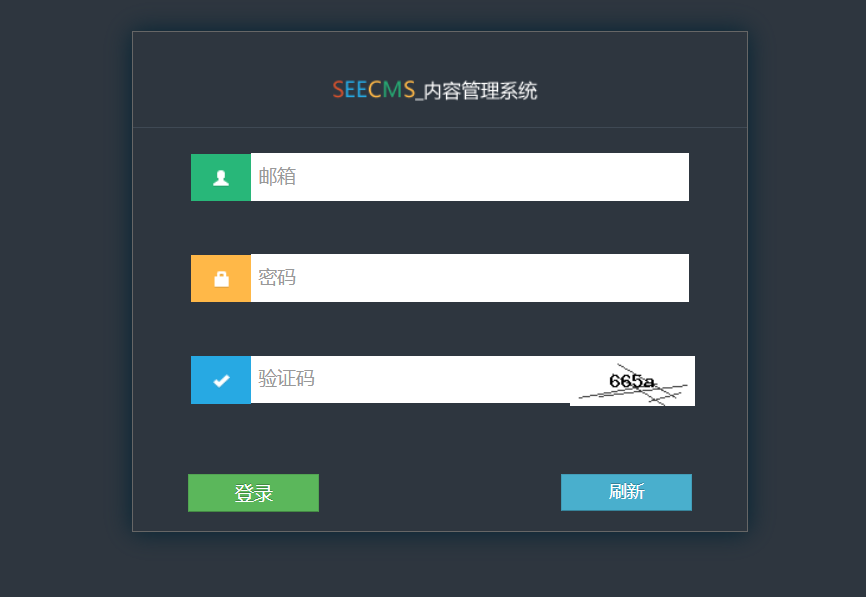The image size is (866, 597).
Task: Click the 665a captcha image
Action: [632, 381]
